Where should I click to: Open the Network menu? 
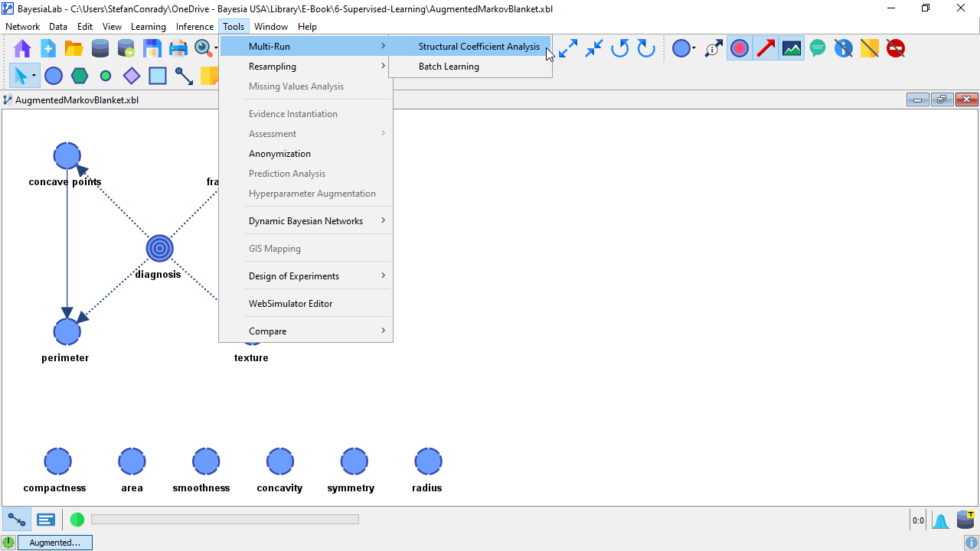click(x=22, y=27)
